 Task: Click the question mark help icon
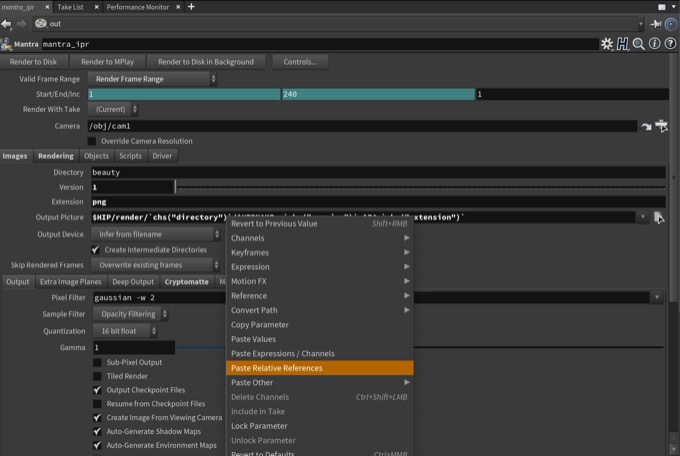(x=670, y=44)
